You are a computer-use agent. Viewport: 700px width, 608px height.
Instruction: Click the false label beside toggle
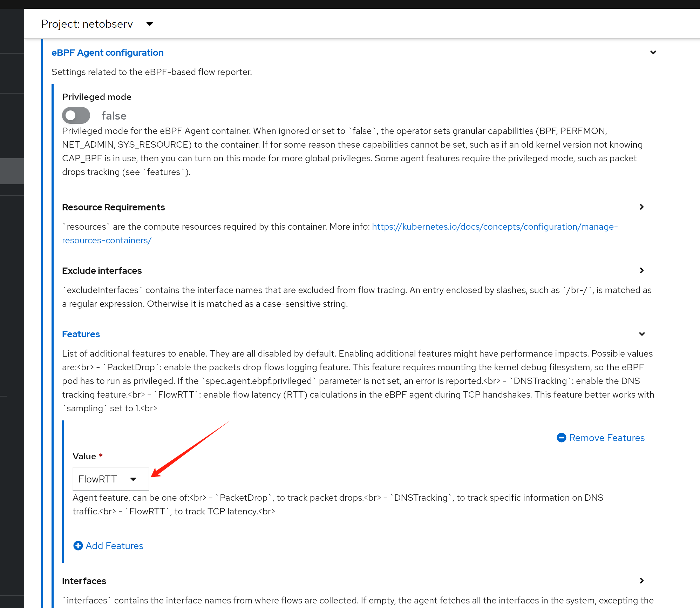pyautogui.click(x=114, y=116)
